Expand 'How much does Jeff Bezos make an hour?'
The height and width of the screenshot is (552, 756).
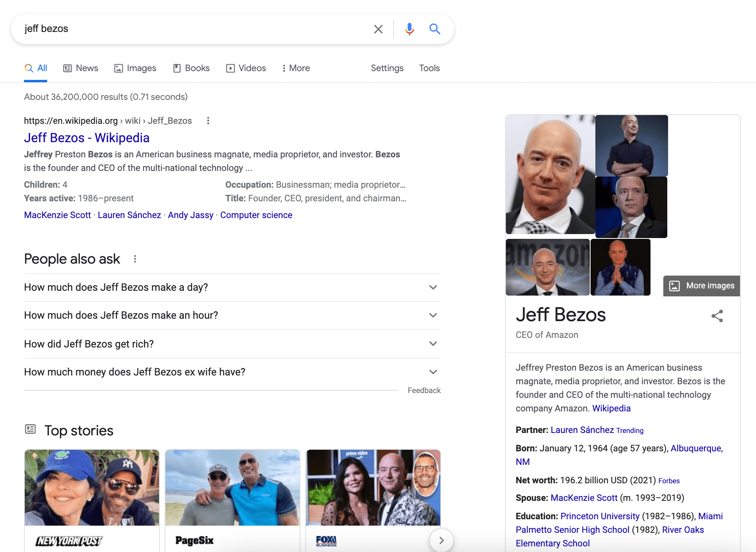click(x=233, y=316)
